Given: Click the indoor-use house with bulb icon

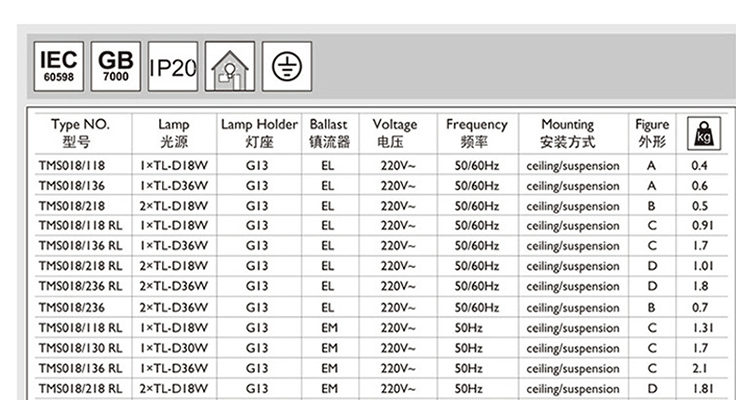Looking at the screenshot, I should point(230,66).
